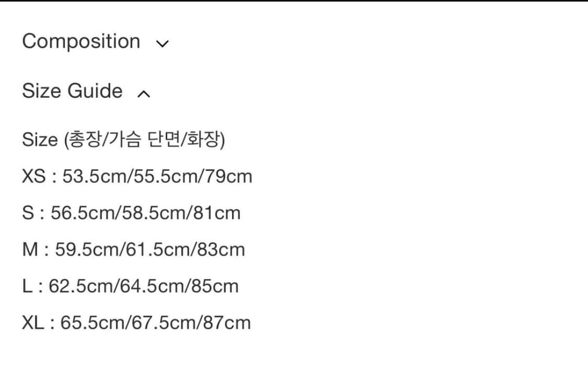Image resolution: width=588 pixels, height=373 pixels.
Task: Select the S size measurement row
Action: click(131, 213)
